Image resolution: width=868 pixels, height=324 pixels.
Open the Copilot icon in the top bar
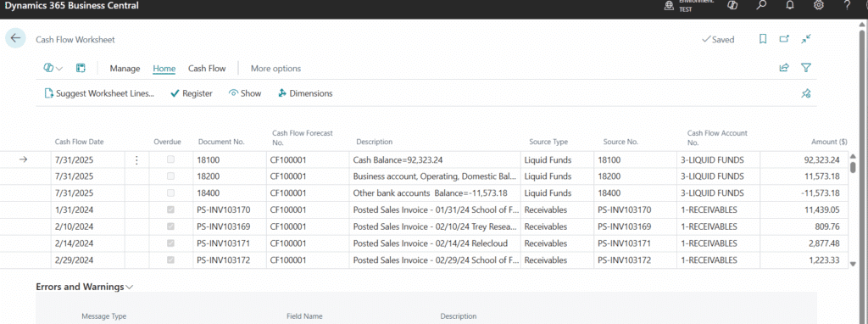click(732, 6)
